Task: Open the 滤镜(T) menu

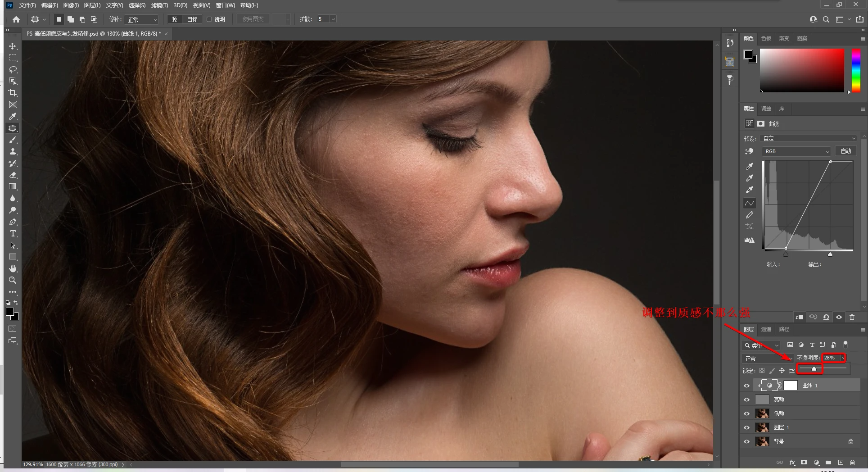Action: click(x=159, y=5)
